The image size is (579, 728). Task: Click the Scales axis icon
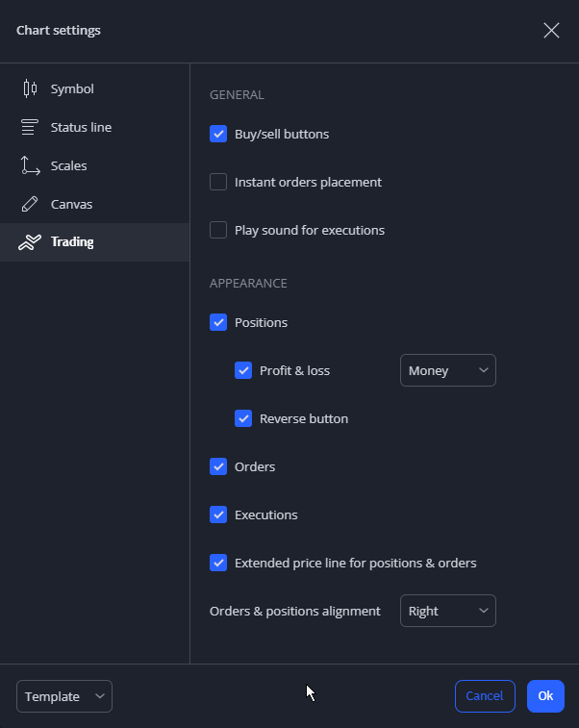click(30, 165)
